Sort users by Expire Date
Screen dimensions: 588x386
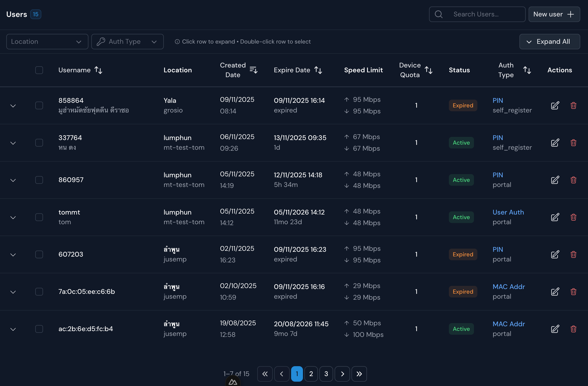318,70
